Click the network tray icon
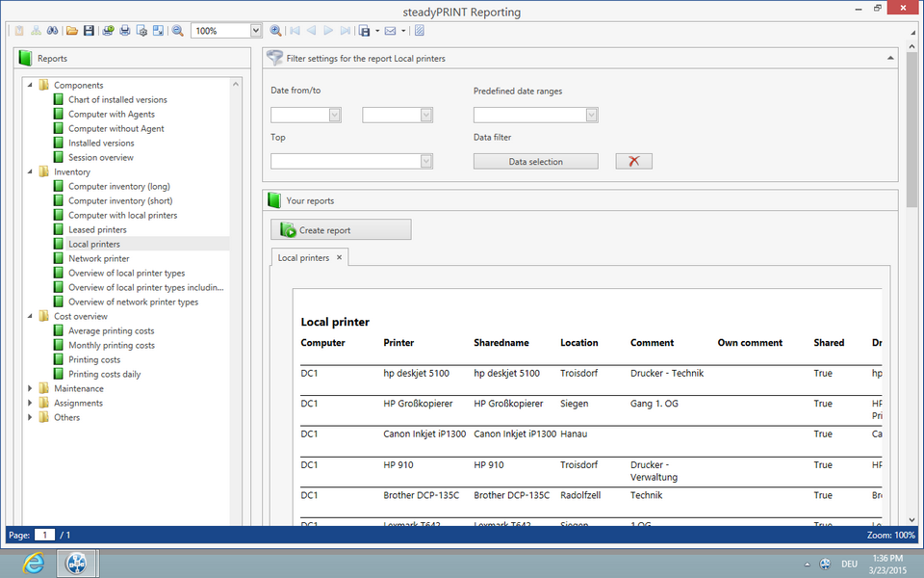Viewport: 924px width, 578px height. pyautogui.click(x=825, y=565)
